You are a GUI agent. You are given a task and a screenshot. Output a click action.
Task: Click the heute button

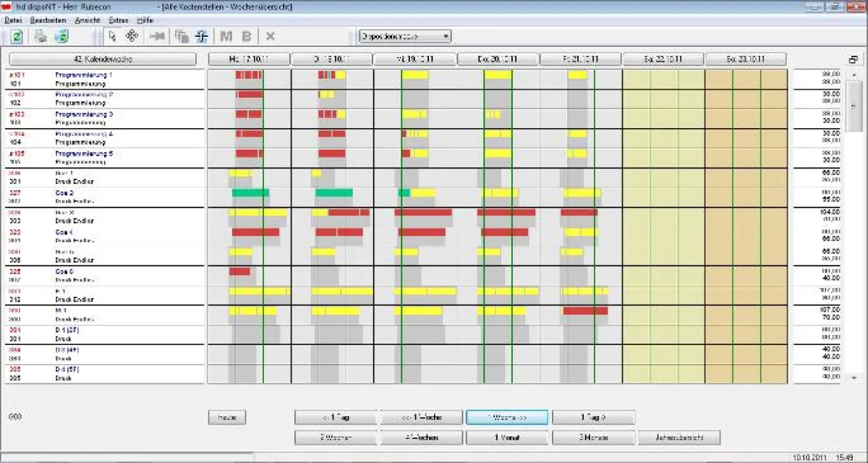[226, 417]
